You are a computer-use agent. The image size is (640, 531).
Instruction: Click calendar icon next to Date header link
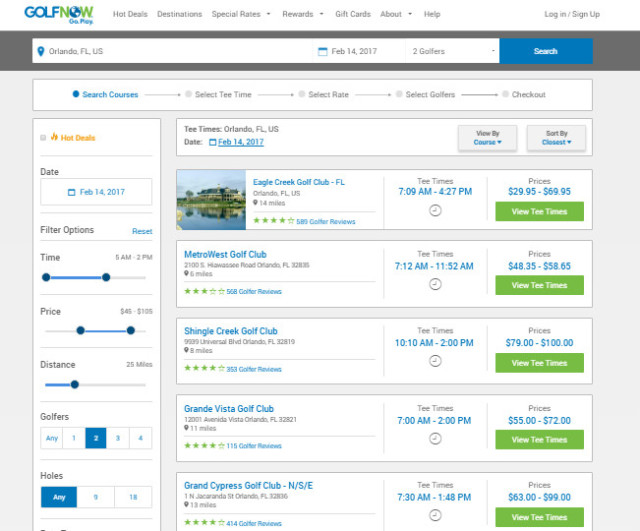tap(213, 142)
